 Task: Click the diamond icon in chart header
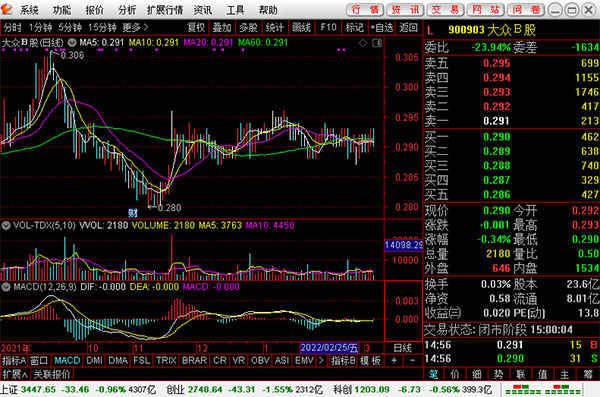[x=363, y=43]
